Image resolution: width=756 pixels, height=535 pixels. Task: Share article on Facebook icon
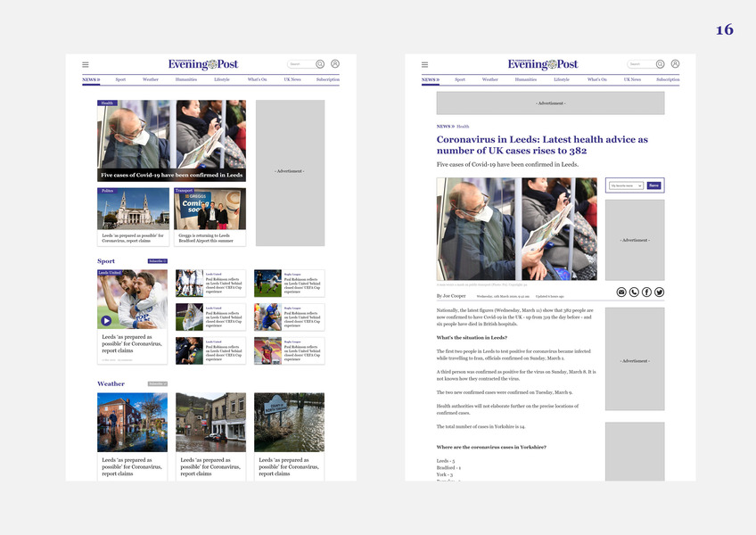[646, 292]
